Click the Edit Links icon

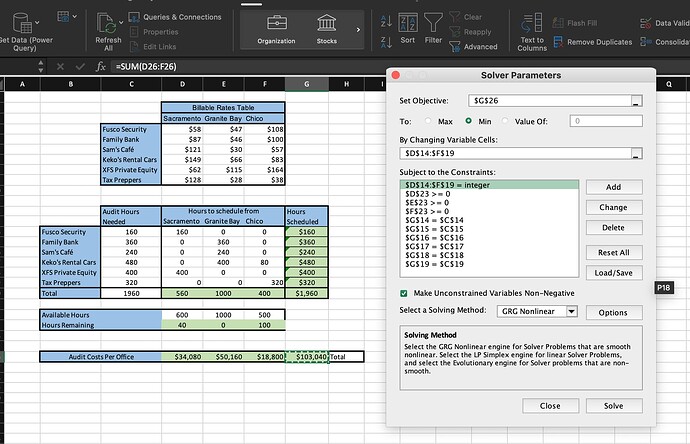point(134,47)
